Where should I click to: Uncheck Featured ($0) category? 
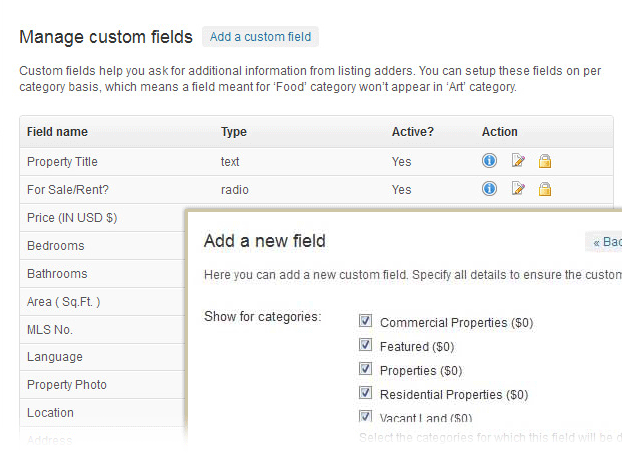click(x=365, y=345)
